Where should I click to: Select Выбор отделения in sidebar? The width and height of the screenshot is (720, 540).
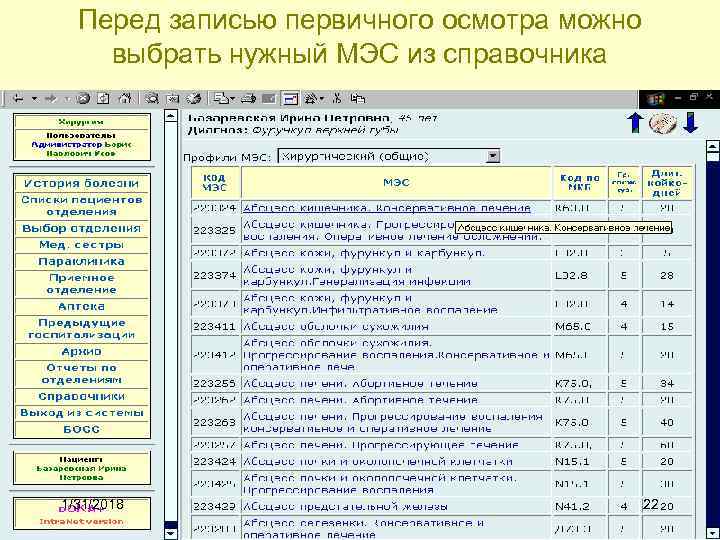81,228
